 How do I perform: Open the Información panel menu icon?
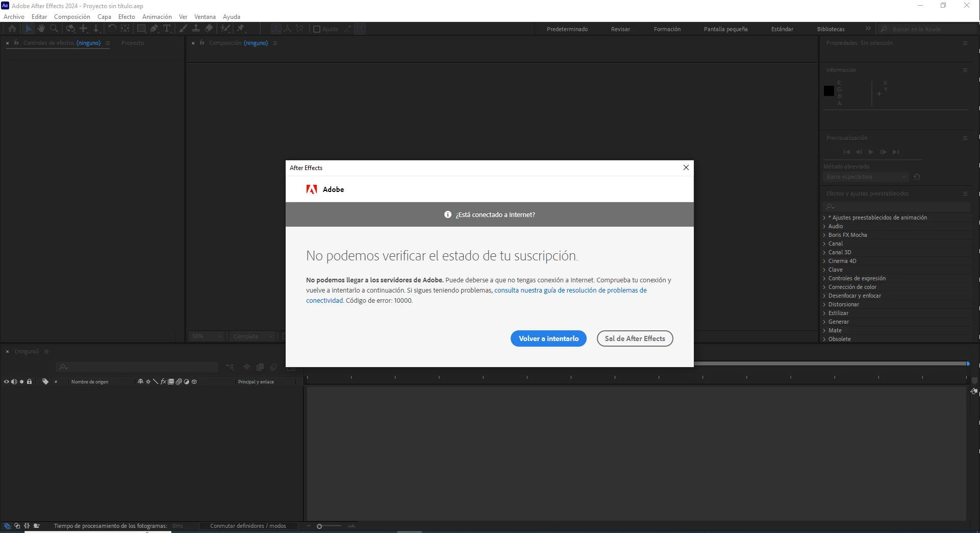coord(965,70)
